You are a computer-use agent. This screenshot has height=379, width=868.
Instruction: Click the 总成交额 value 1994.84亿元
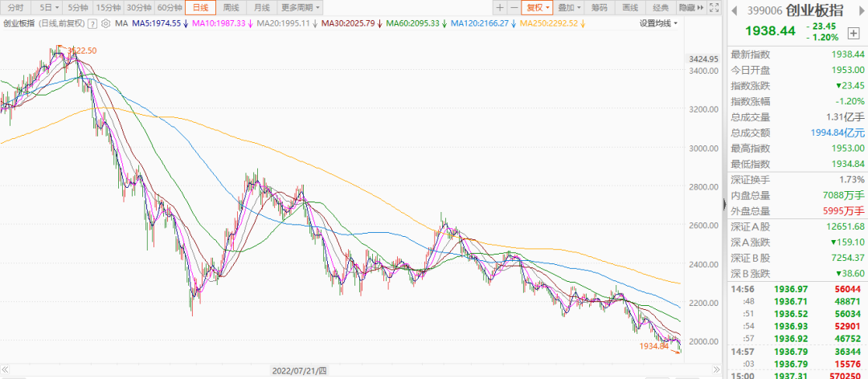point(839,132)
